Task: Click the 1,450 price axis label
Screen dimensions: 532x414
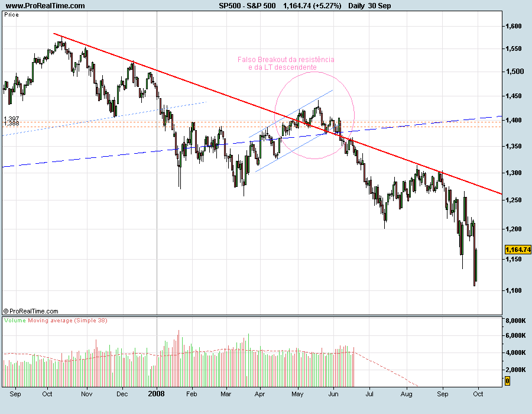Action: point(513,96)
